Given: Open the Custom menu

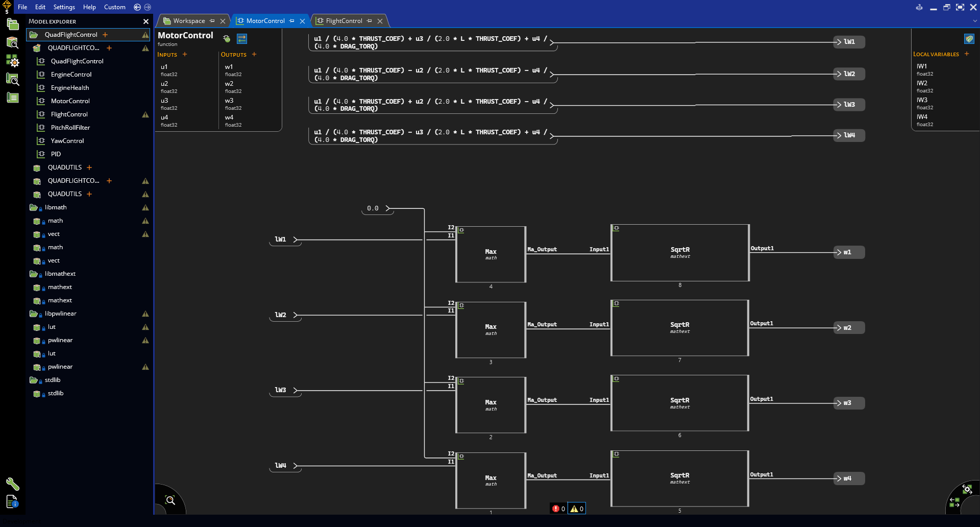Looking at the screenshot, I should tap(115, 7).
